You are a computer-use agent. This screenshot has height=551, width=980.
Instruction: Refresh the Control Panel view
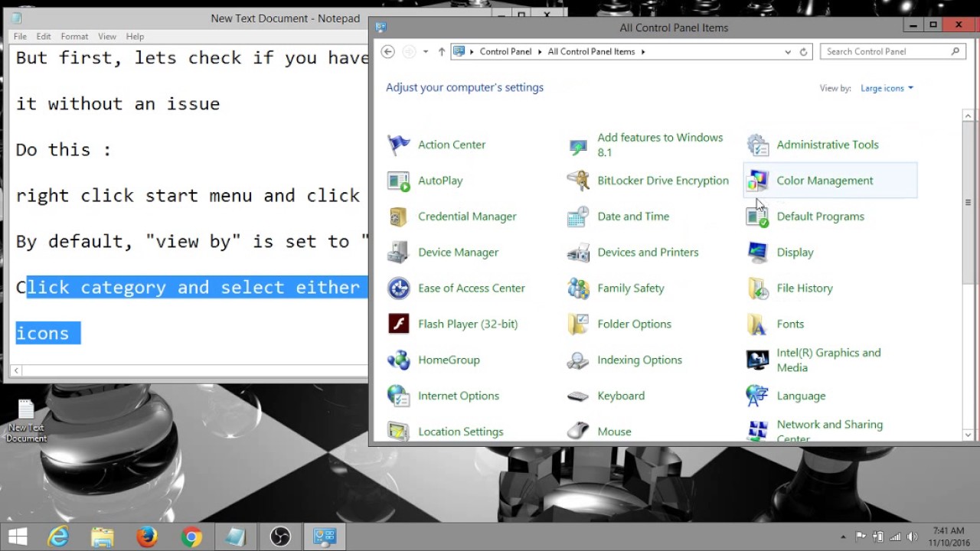[x=804, y=52]
